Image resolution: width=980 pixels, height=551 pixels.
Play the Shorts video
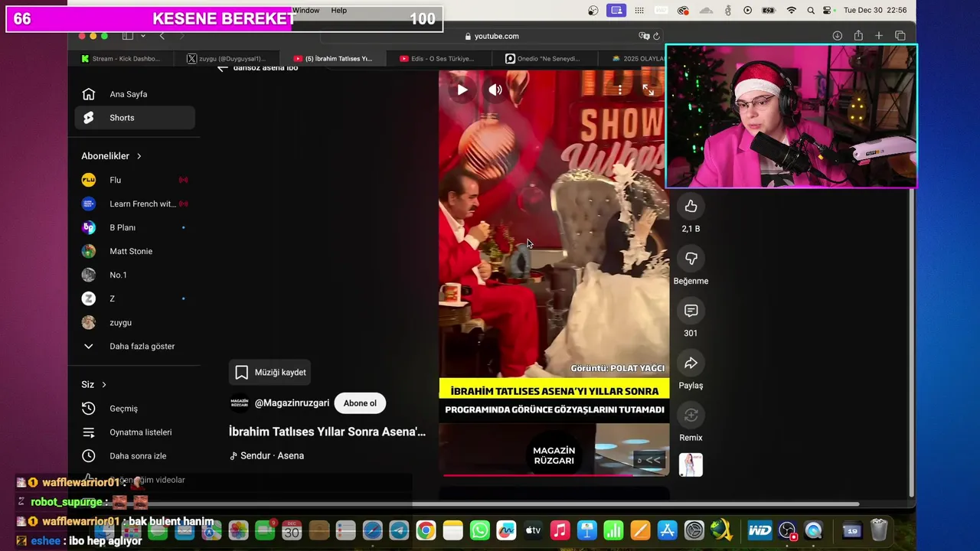point(462,90)
